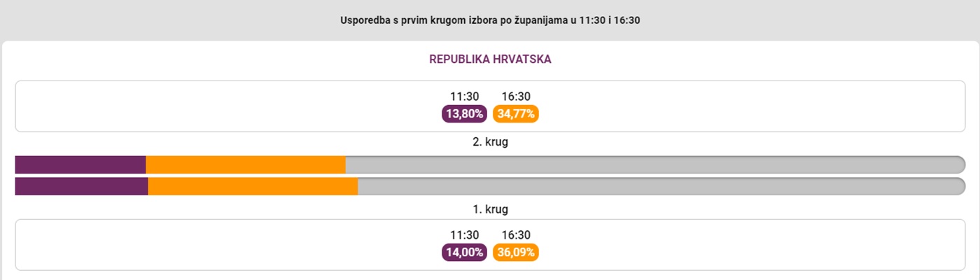
Task: Click the 16:30 label above 34,77%
Action: (516, 97)
